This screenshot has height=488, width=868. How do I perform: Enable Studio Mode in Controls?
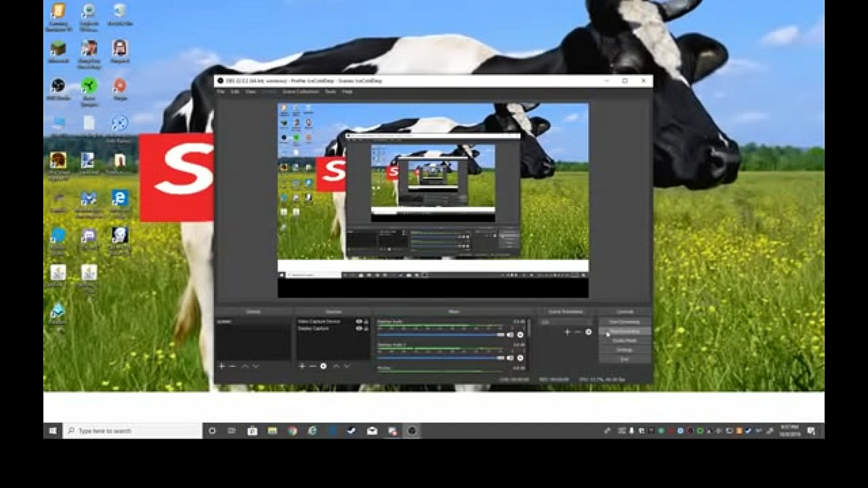625,341
